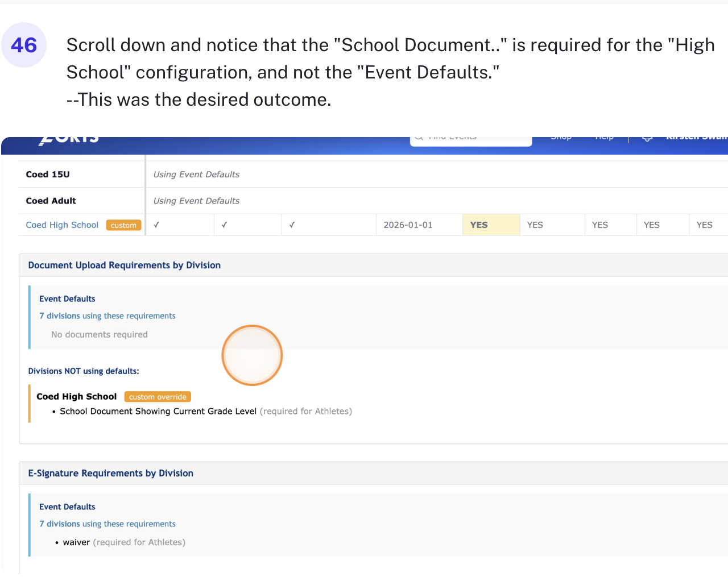The width and height of the screenshot is (728, 581).
Task: Open the Help menu item
Action: coord(604,139)
